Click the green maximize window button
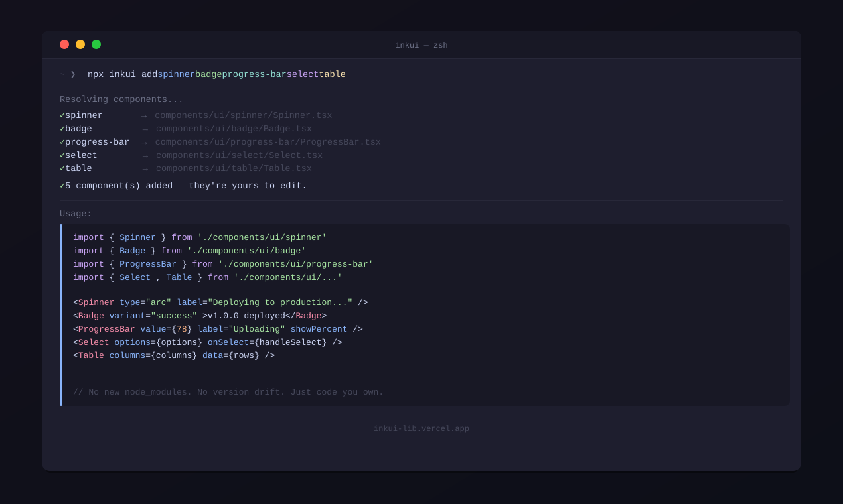 96,44
